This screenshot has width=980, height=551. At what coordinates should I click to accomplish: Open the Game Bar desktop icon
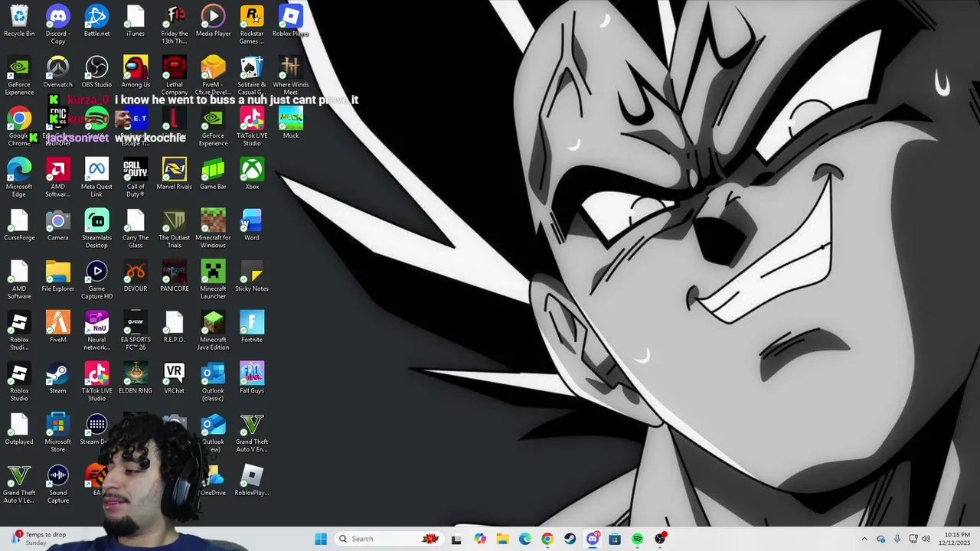213,174
